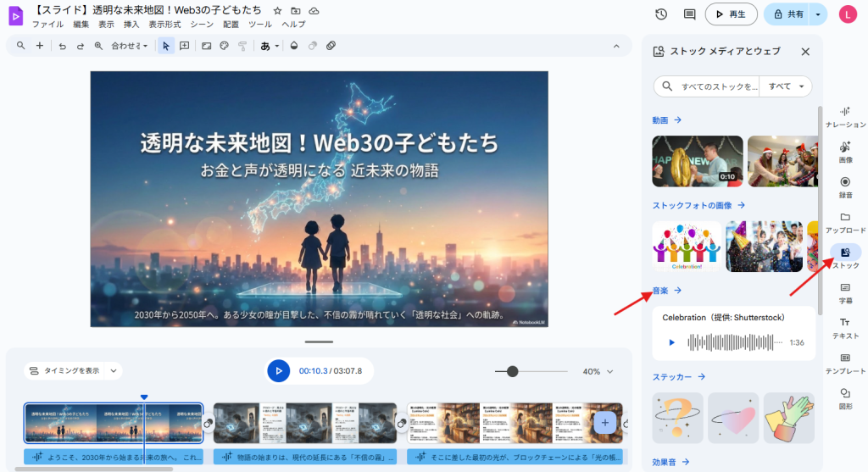
Task: Click the transition icon between the first two scenes
Action: pos(208,423)
